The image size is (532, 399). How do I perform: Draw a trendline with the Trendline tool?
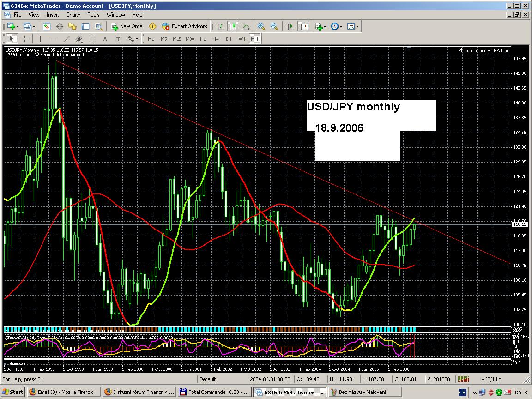(x=66, y=39)
